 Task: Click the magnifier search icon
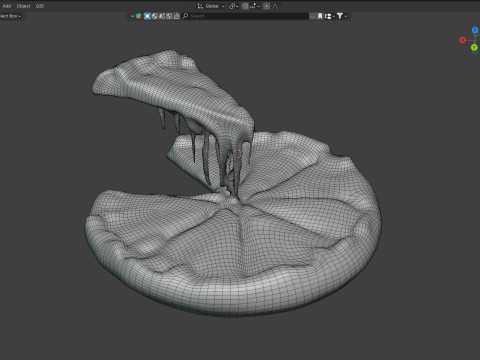(186, 16)
